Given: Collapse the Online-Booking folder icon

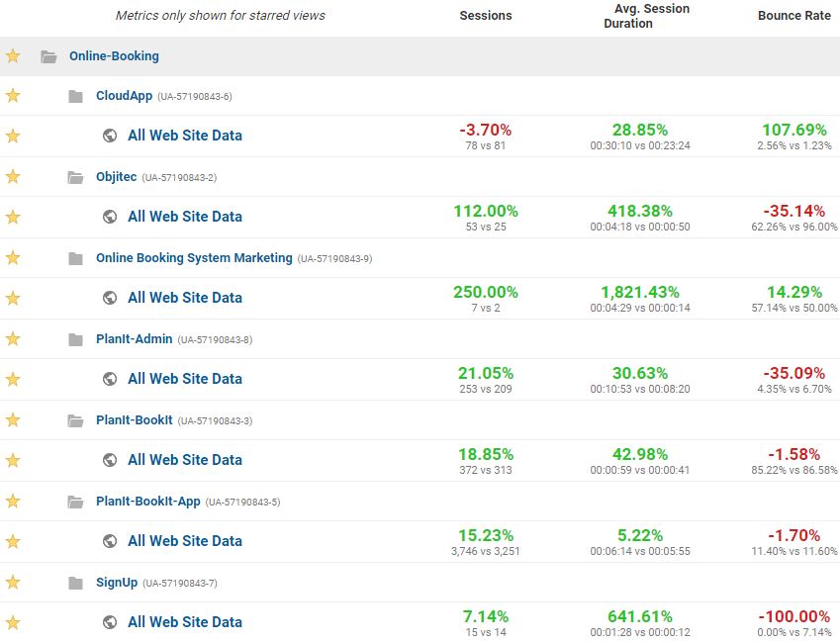Looking at the screenshot, I should (x=48, y=56).
